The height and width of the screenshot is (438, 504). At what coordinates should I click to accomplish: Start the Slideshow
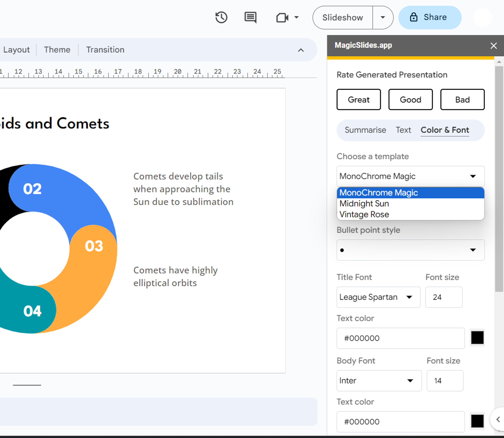tap(342, 17)
